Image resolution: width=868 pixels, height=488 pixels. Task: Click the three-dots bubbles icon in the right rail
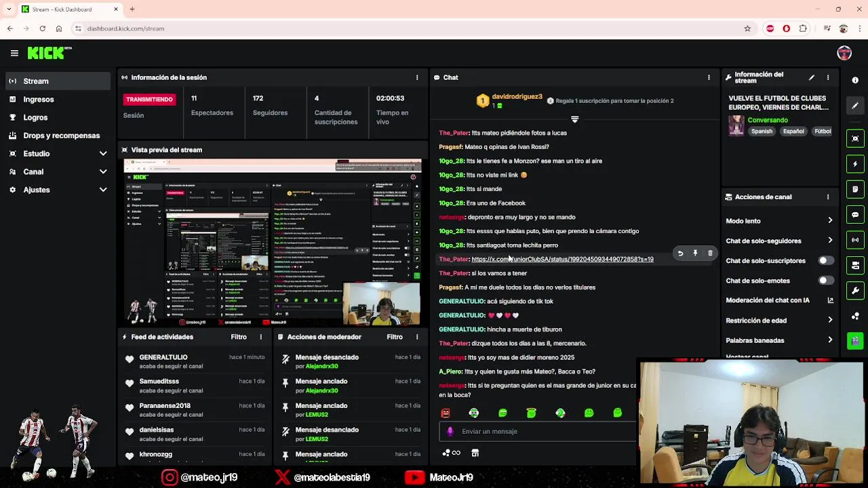coord(855,317)
